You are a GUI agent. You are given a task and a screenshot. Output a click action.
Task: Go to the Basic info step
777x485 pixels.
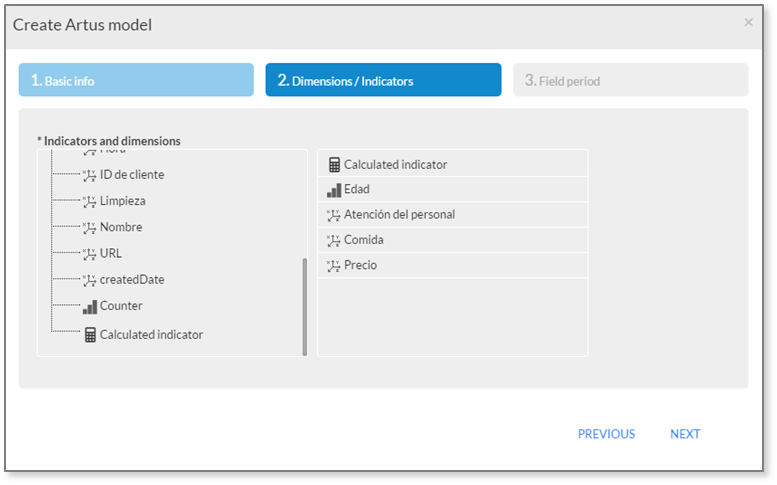point(136,80)
